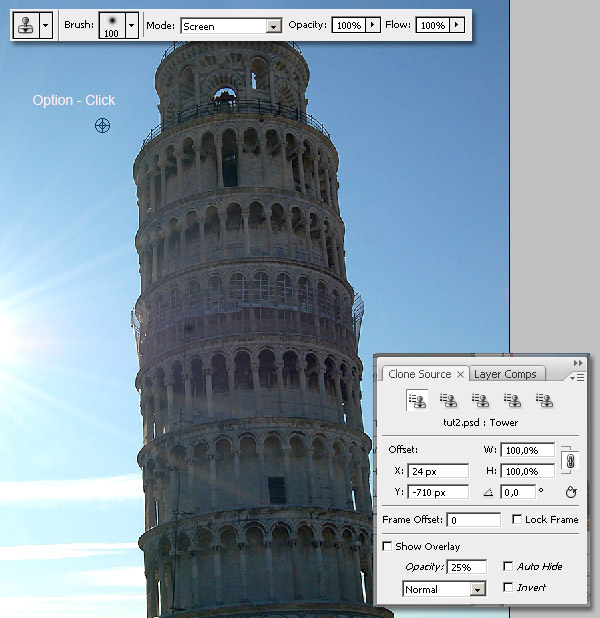Open the brush preset picker dropdown arrow
Screen dimensions: 600x618
pos(132,25)
